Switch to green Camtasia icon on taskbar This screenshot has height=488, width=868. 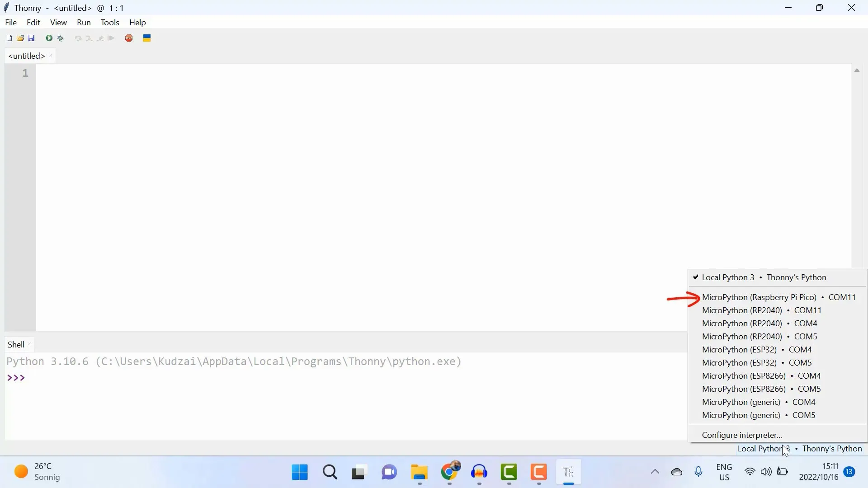point(509,472)
